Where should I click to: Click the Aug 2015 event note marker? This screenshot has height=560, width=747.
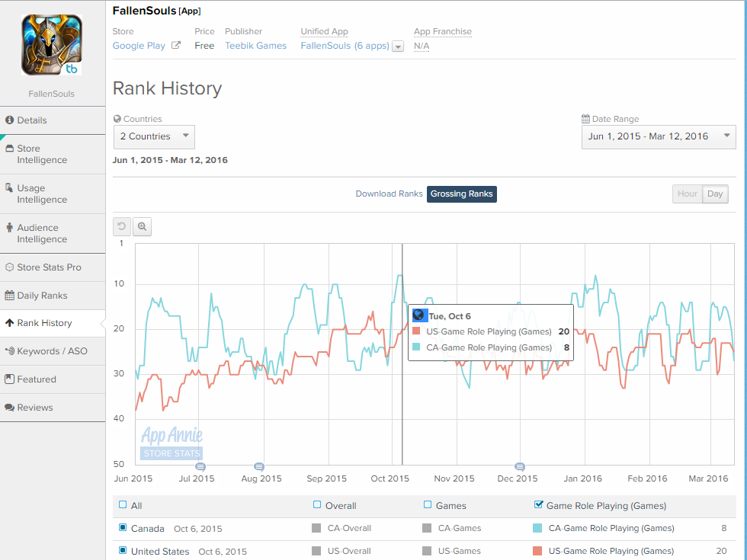tap(258, 466)
